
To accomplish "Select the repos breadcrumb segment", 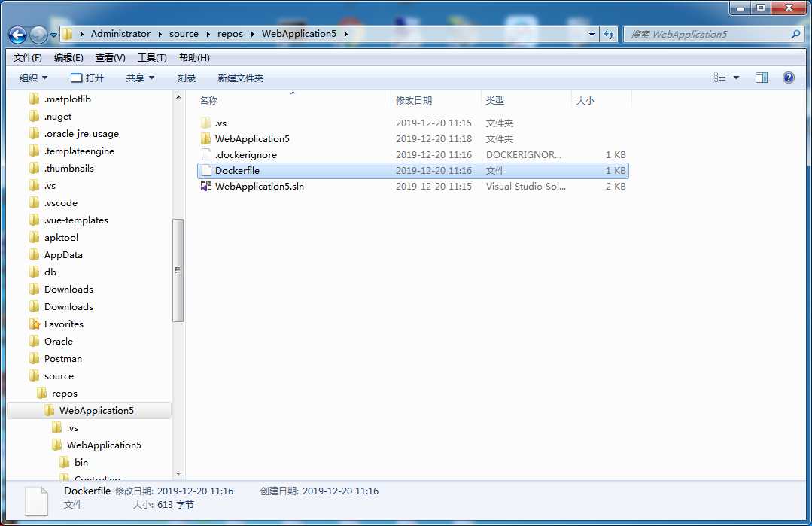I will coord(230,34).
